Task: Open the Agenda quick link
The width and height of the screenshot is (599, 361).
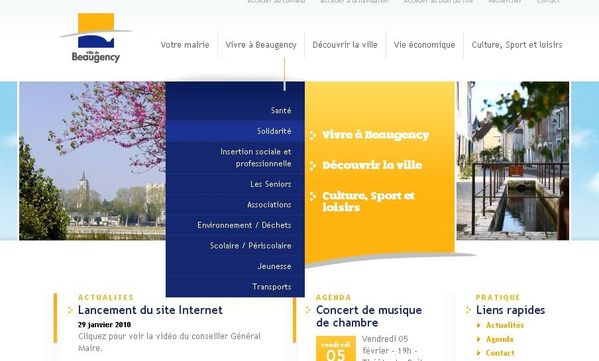Action: [500, 339]
